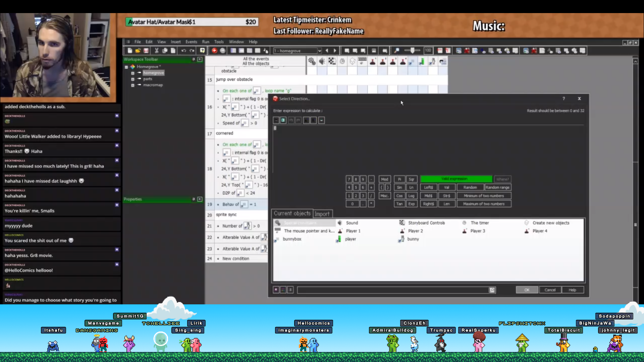Click the red stop/back toolbar icon

pos(214,51)
